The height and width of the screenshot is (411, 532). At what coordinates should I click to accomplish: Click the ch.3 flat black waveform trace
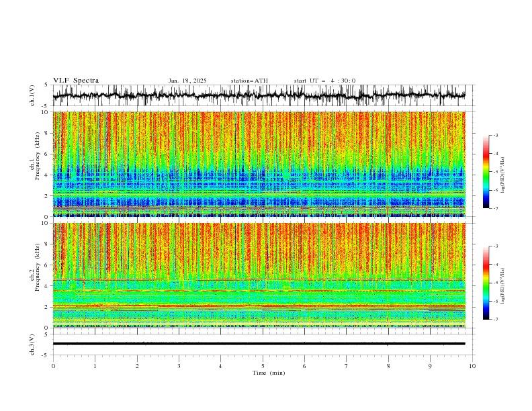click(259, 344)
